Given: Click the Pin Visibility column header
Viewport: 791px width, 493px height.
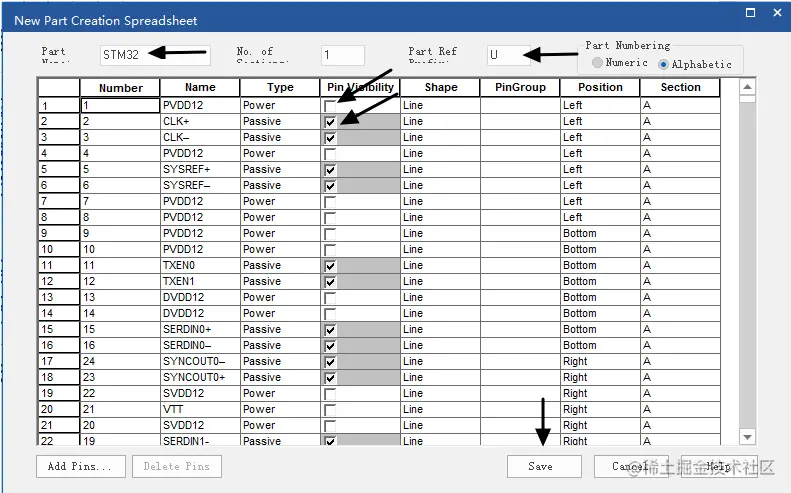Looking at the screenshot, I should pyautogui.click(x=360, y=88).
